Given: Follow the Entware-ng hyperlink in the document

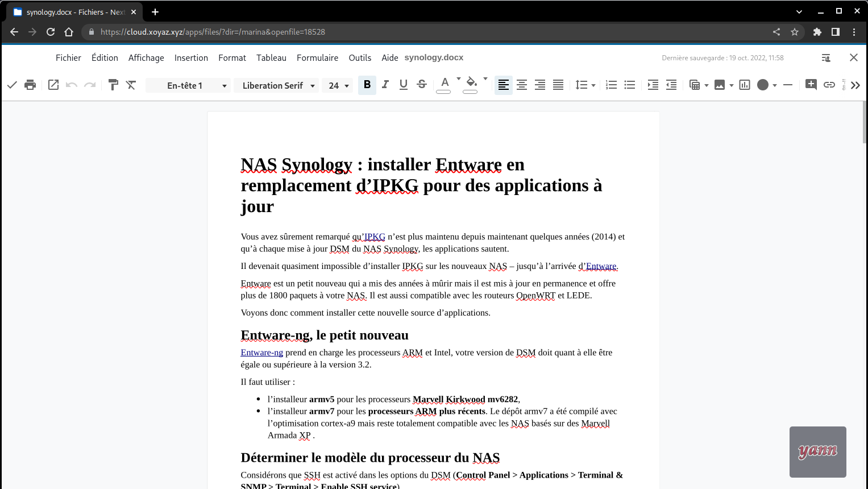Looking at the screenshot, I should tap(261, 353).
